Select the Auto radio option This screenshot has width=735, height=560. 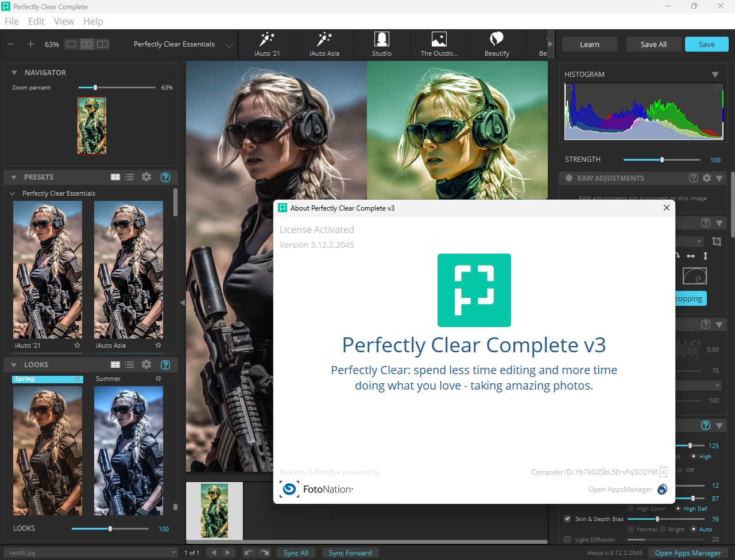(x=694, y=529)
